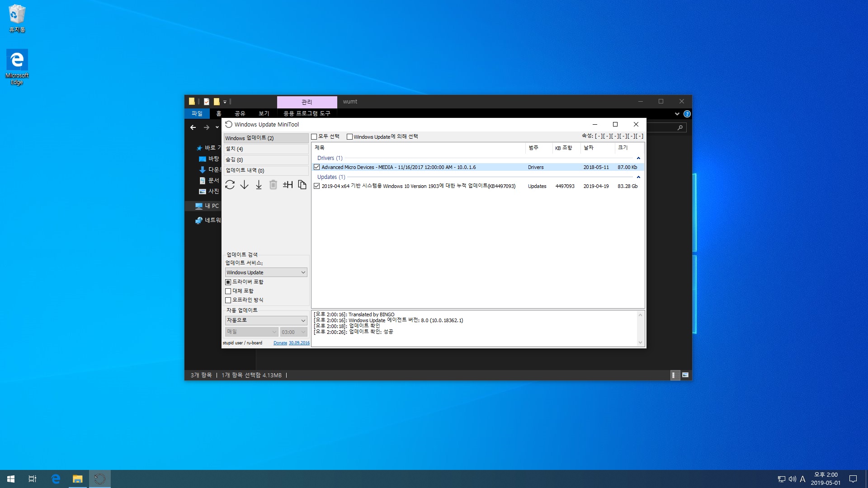Uncheck the KB4497093 update checkbox
The width and height of the screenshot is (868, 488).
pos(317,186)
